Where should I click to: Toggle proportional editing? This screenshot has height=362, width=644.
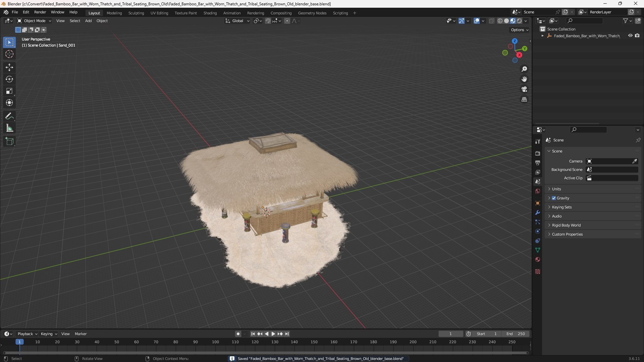pyautogui.click(x=287, y=21)
